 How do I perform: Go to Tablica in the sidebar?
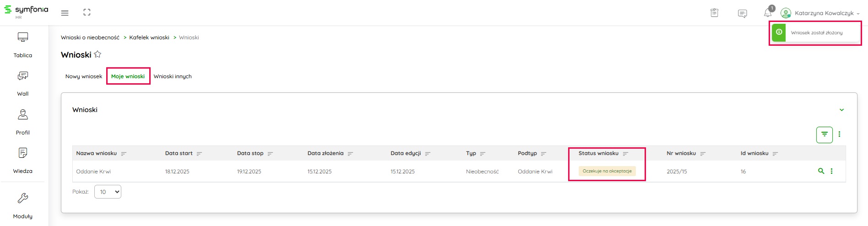pos(23,45)
